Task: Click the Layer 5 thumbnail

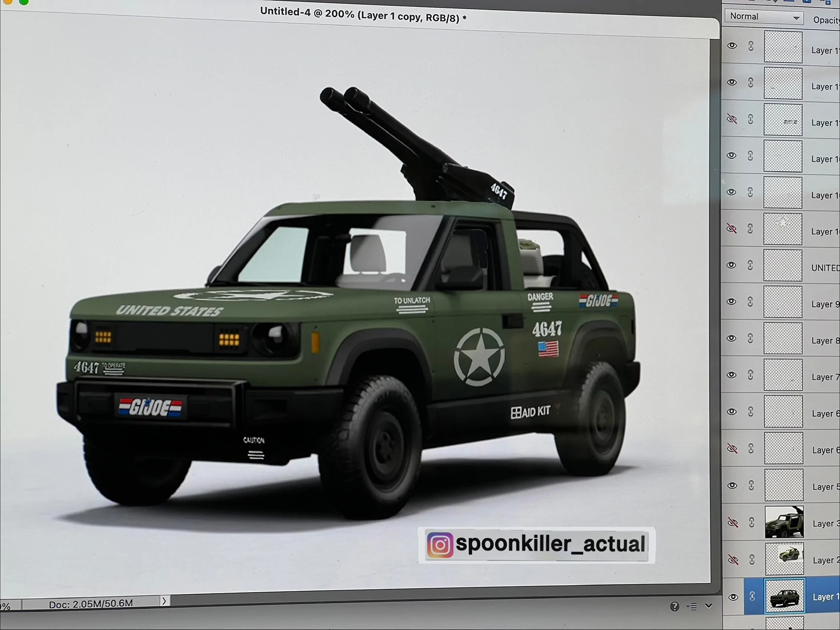Action: [784, 485]
